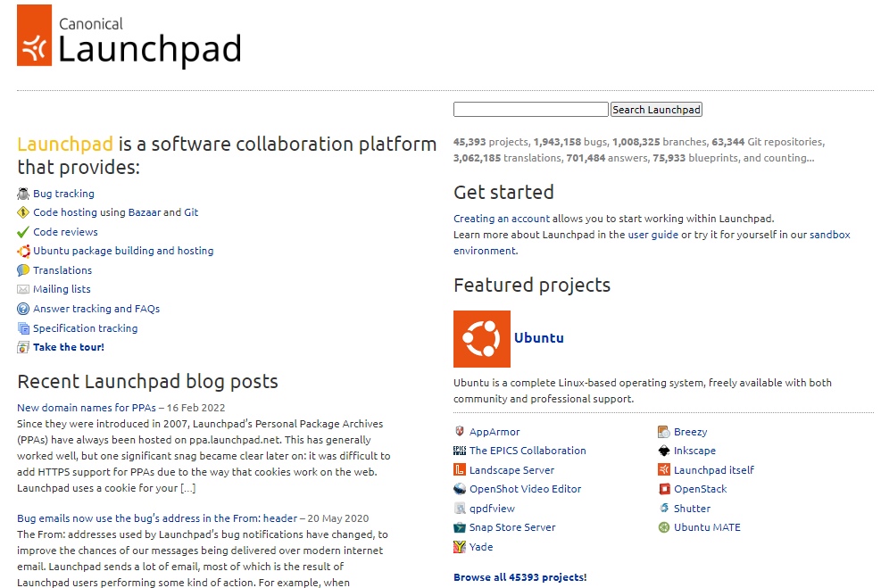881x588 pixels.
Task: Click the Ubuntu MATE project icon
Action: pos(664,527)
